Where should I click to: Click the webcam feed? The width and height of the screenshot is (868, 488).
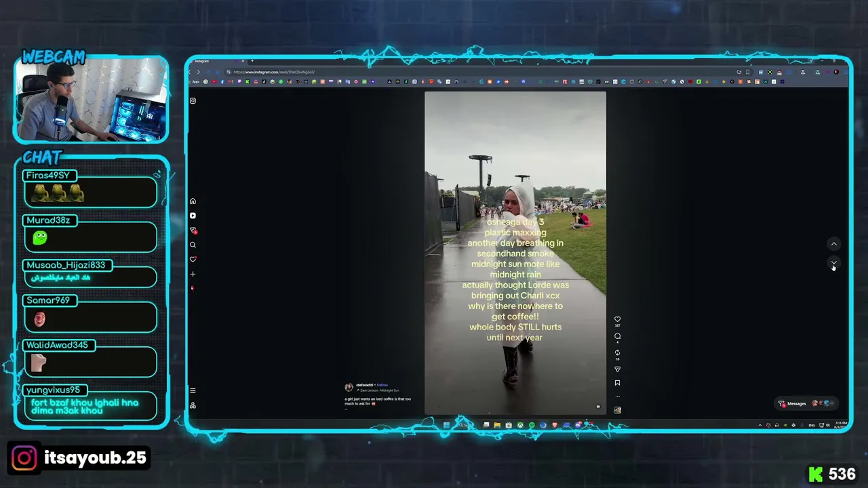(x=91, y=99)
